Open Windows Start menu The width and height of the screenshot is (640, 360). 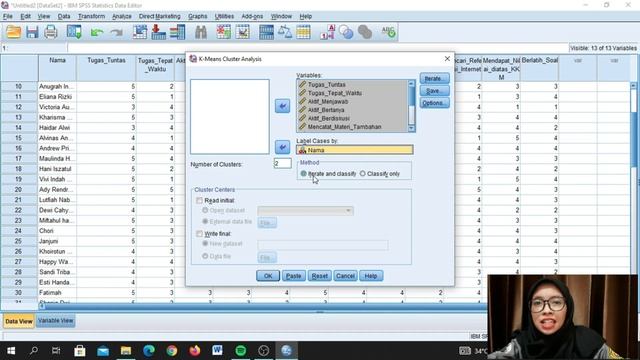click(11, 351)
